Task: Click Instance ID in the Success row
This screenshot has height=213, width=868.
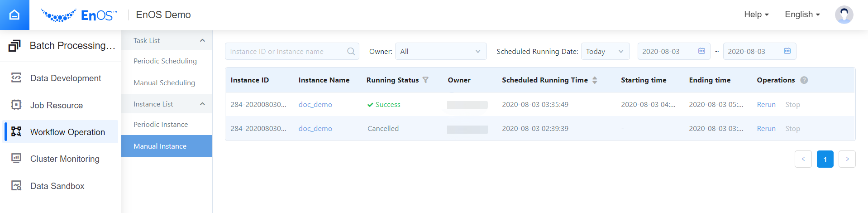Action: tap(258, 104)
